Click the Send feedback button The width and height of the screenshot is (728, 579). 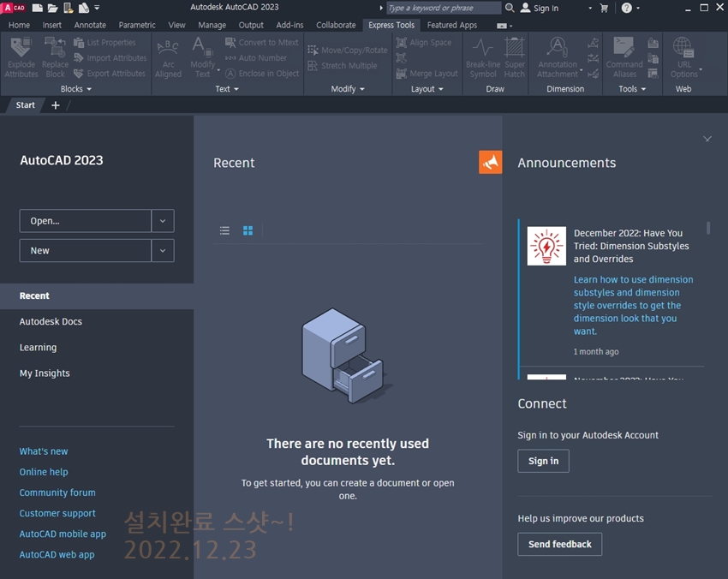tap(559, 544)
